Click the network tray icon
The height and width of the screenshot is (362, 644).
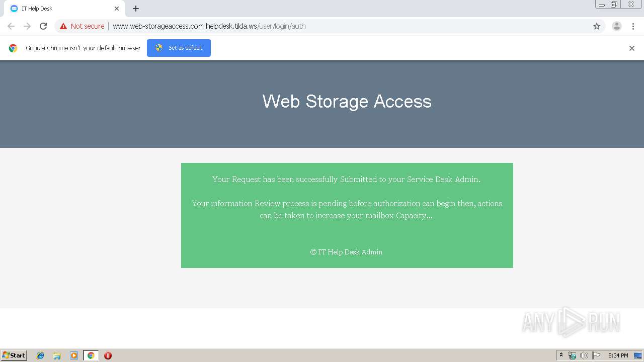(x=572, y=355)
